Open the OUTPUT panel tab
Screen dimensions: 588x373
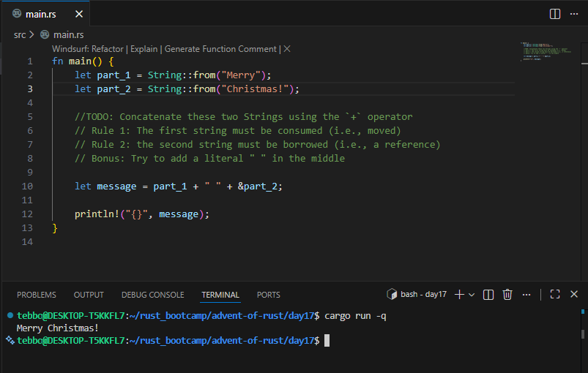89,295
